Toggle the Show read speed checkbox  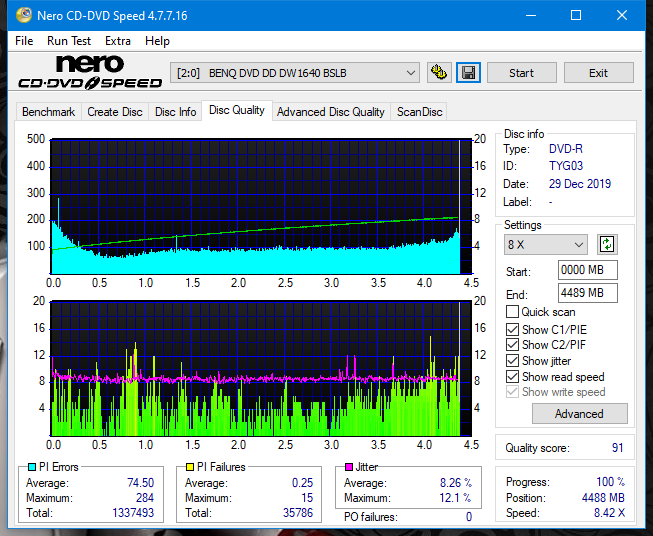point(512,376)
